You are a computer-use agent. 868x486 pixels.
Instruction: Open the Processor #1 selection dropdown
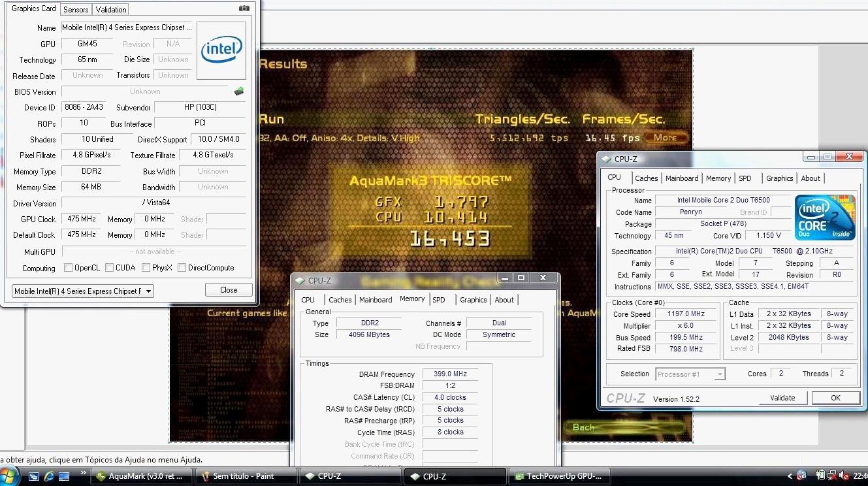pyautogui.click(x=690, y=374)
